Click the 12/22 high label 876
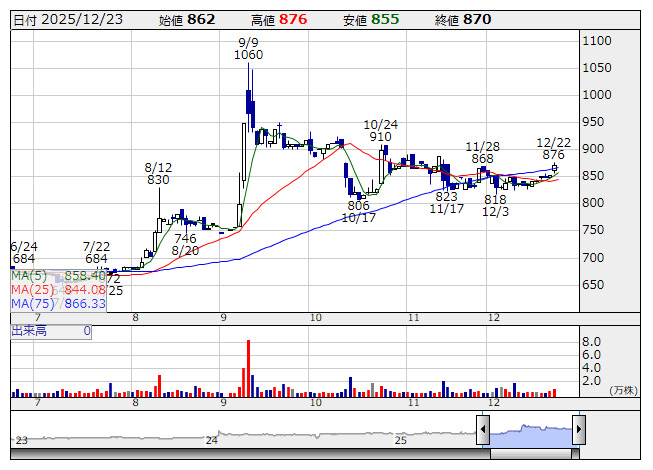The width and height of the screenshot is (653, 470). click(553, 155)
